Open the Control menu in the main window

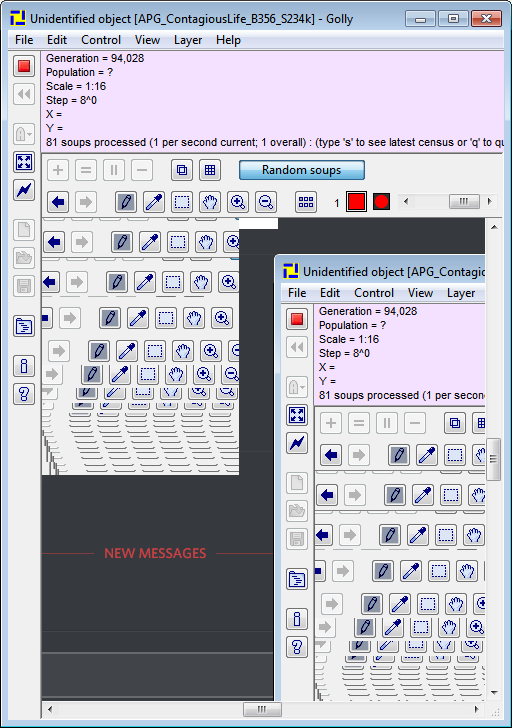click(x=101, y=40)
